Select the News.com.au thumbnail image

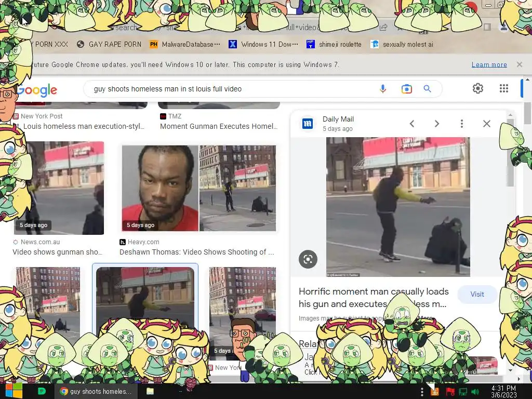(x=59, y=188)
